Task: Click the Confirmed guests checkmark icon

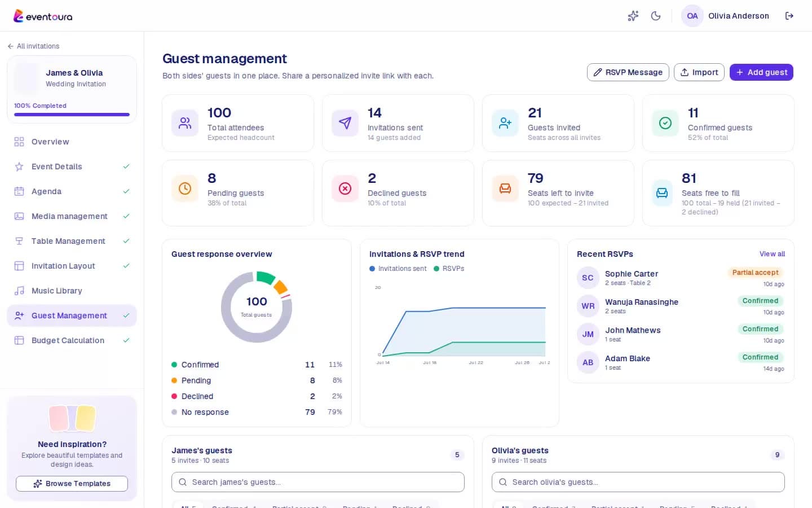Action: coord(665,123)
